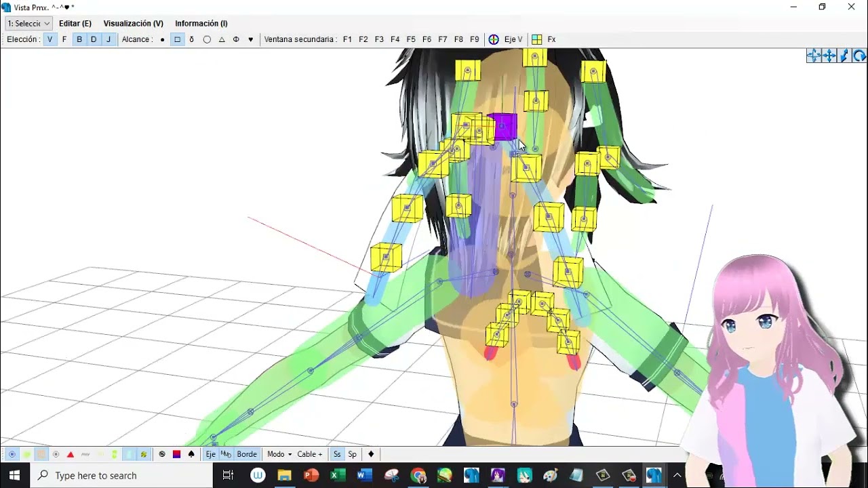Open the Modo dropdown
Screen dimensions: 868x488
tap(279, 454)
